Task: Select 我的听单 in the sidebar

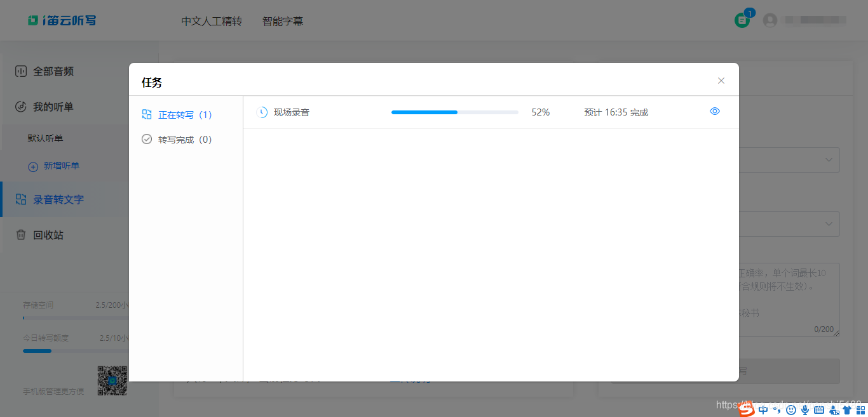Action: [x=54, y=107]
